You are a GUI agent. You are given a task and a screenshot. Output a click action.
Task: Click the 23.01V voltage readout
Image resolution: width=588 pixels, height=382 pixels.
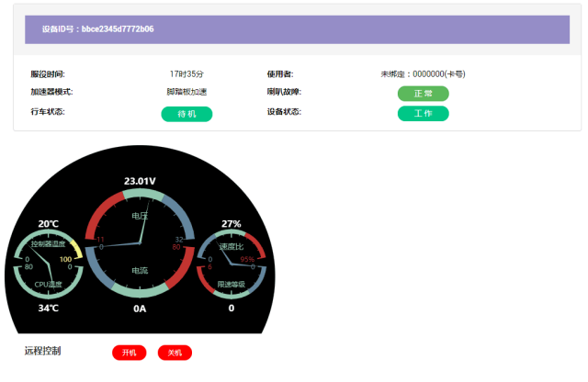coord(140,181)
